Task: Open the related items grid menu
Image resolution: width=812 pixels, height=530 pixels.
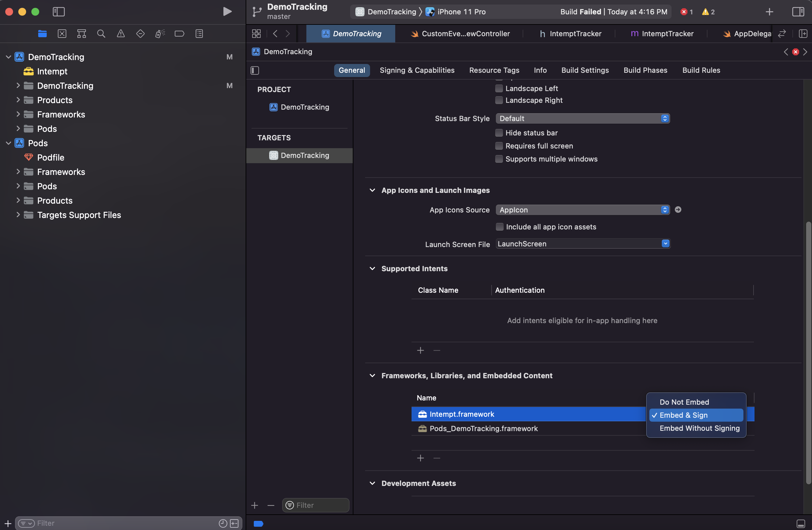Action: [256, 33]
